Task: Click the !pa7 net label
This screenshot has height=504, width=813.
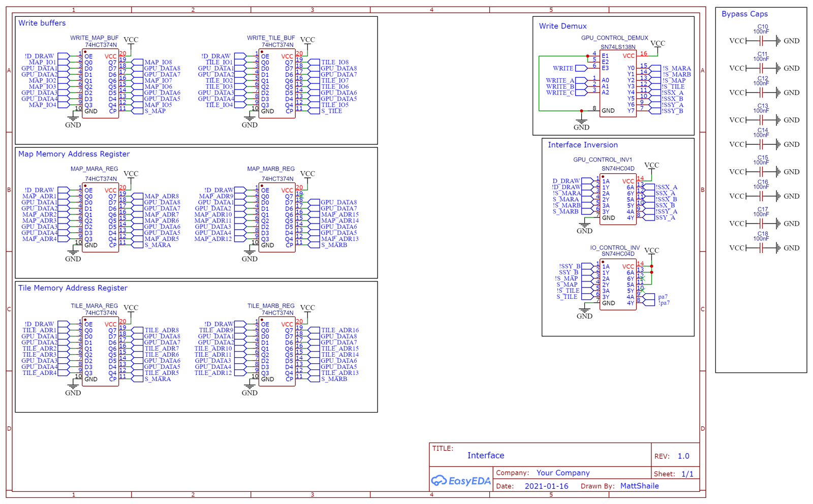Action: 664,303
